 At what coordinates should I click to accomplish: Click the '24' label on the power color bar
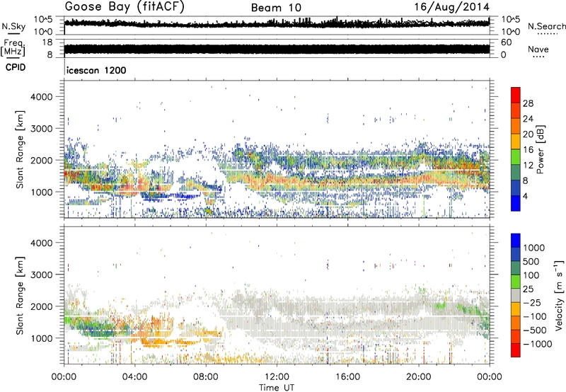[x=528, y=119]
